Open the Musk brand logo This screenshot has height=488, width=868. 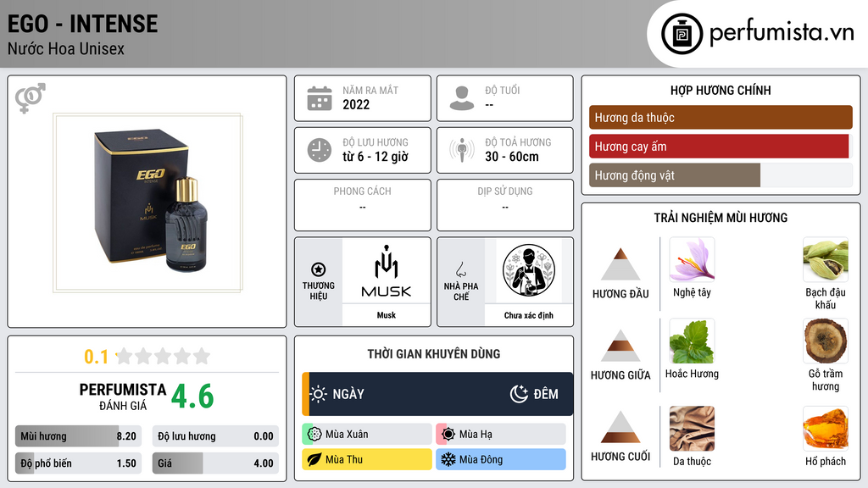(x=387, y=271)
